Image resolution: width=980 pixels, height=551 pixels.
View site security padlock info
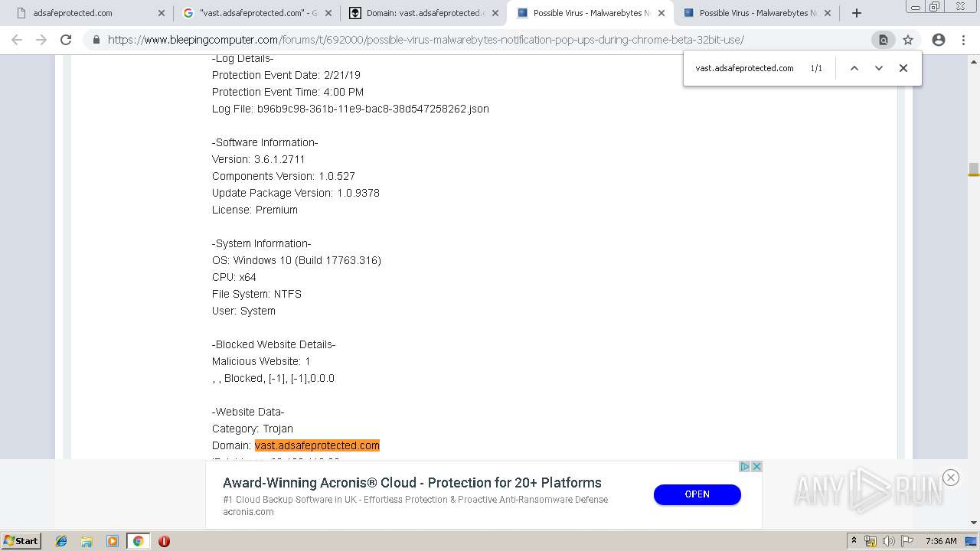coord(96,40)
